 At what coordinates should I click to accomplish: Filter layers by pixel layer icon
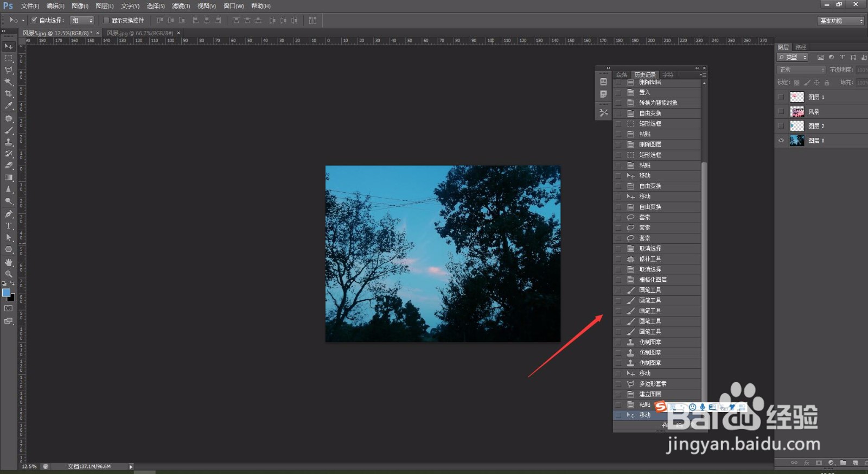click(820, 57)
